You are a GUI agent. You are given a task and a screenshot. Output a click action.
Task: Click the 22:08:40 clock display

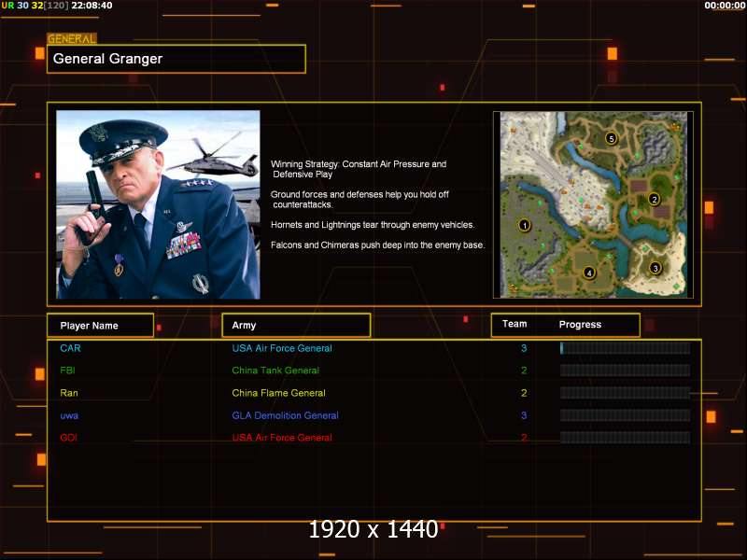92,6
